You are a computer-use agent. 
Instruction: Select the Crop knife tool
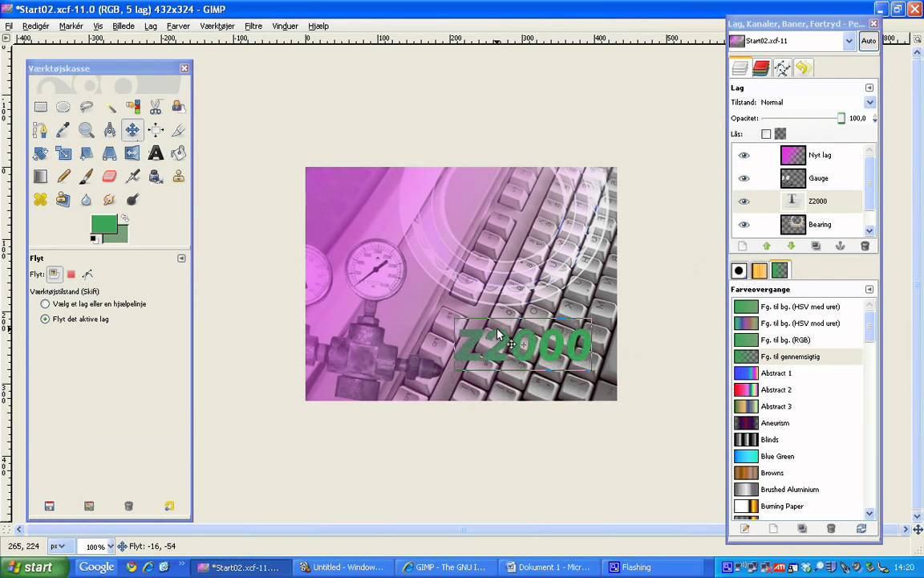point(179,130)
